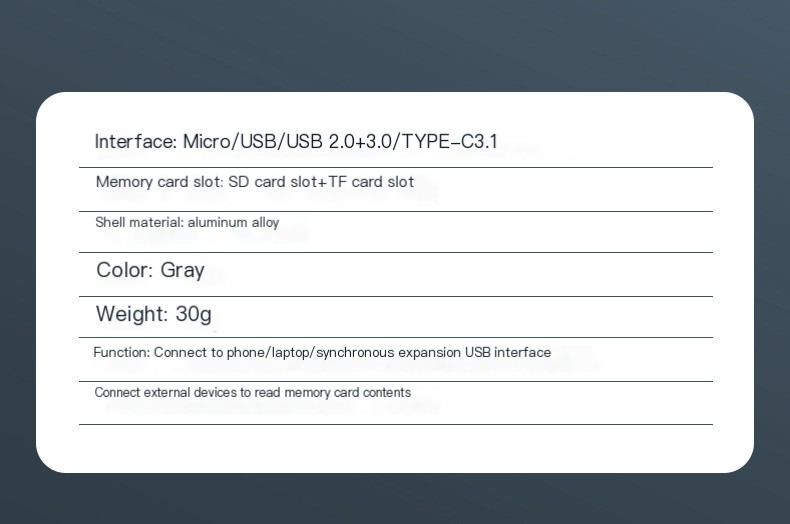
Task: Click the word "Micro" in the interface row
Action: 206,142
